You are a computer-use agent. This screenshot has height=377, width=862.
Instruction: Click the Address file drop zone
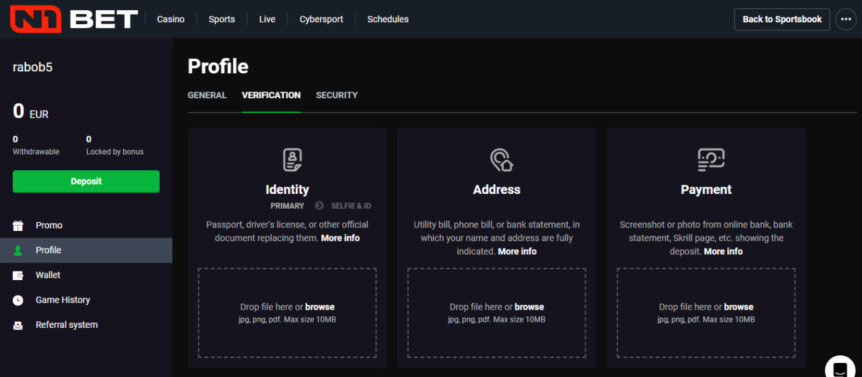coord(496,313)
